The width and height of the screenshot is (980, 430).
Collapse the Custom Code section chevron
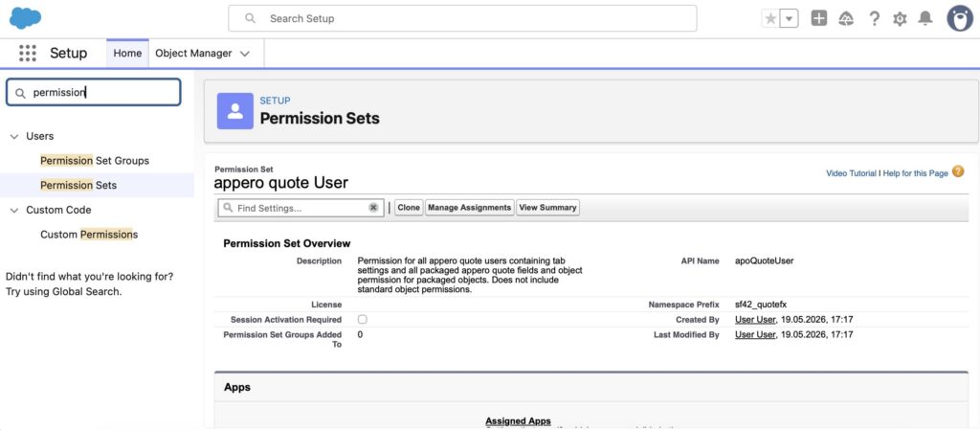[13, 210]
